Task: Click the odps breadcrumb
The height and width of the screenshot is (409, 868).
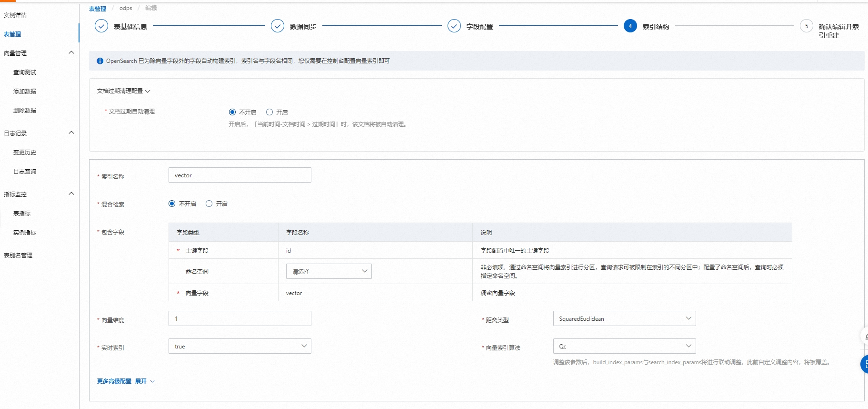Action: point(126,8)
